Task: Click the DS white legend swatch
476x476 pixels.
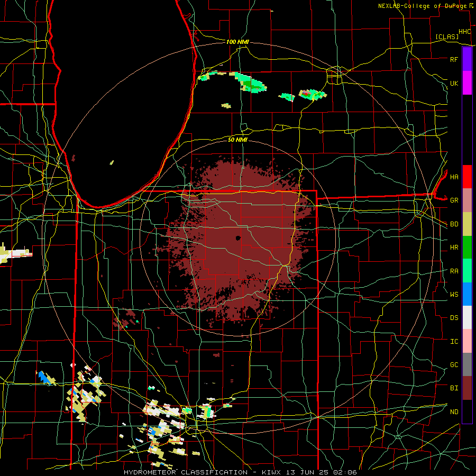Action: click(467, 317)
